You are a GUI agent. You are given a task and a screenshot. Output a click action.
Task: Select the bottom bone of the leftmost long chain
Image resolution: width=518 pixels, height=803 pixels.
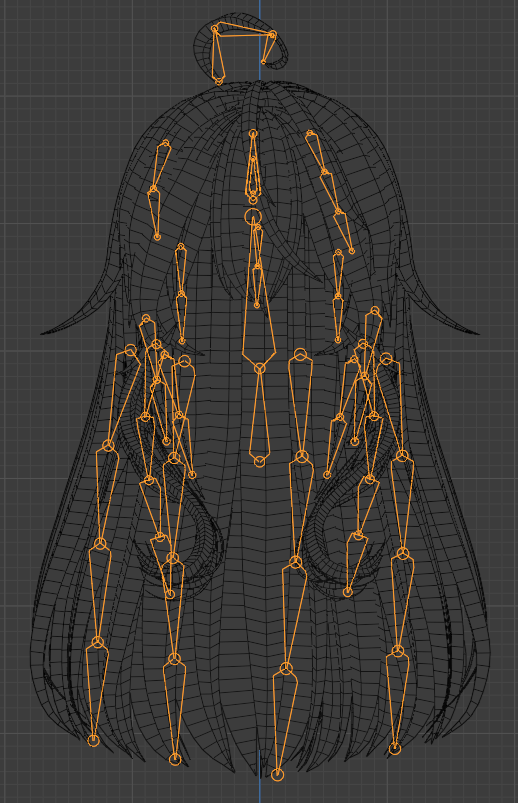(x=95, y=691)
